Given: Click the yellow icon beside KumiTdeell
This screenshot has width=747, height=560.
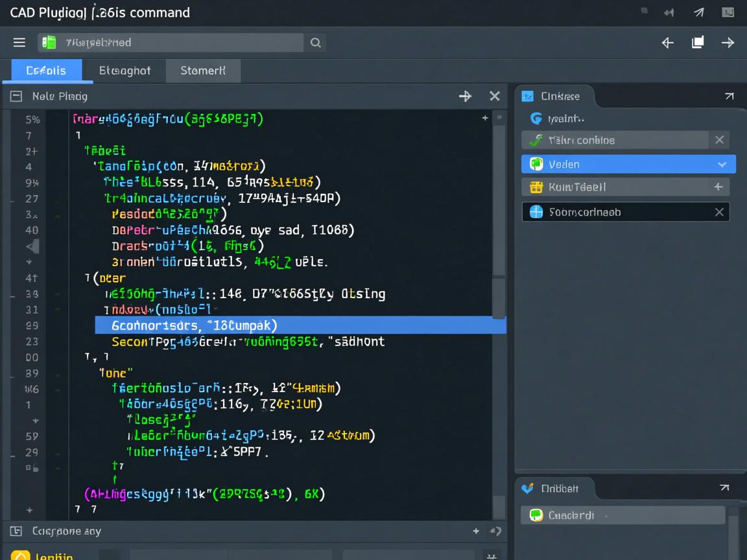Looking at the screenshot, I should [536, 187].
